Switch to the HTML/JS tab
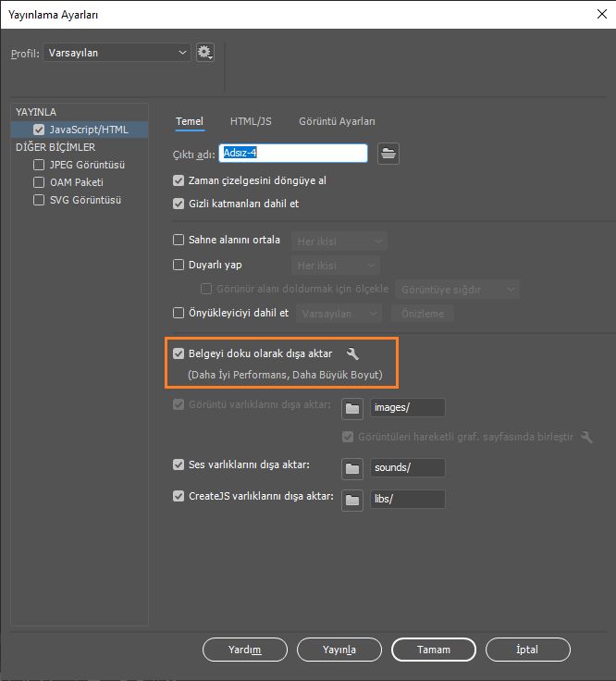Screen dimensions: 616x681 click(x=251, y=121)
